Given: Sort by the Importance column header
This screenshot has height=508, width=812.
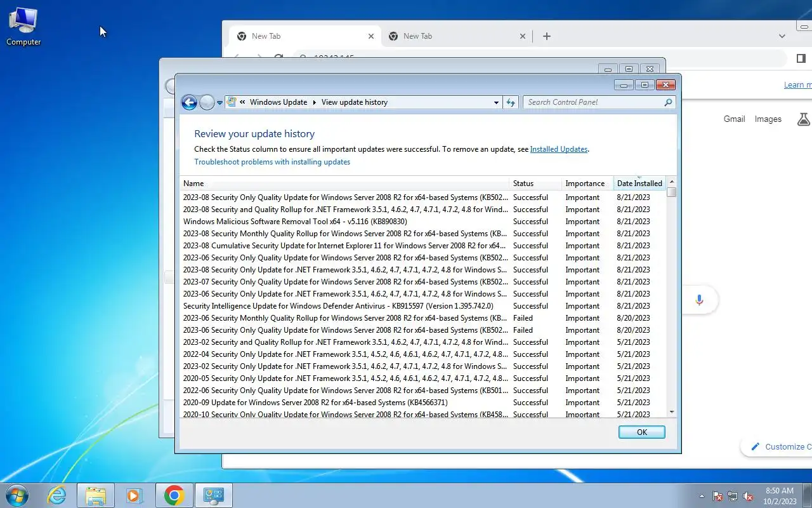Looking at the screenshot, I should tap(587, 184).
